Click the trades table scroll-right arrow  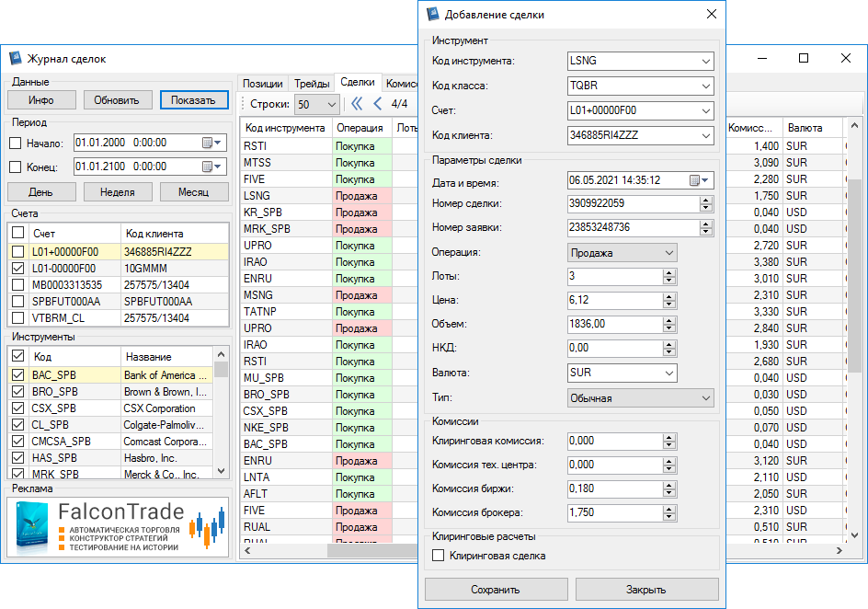(839, 551)
